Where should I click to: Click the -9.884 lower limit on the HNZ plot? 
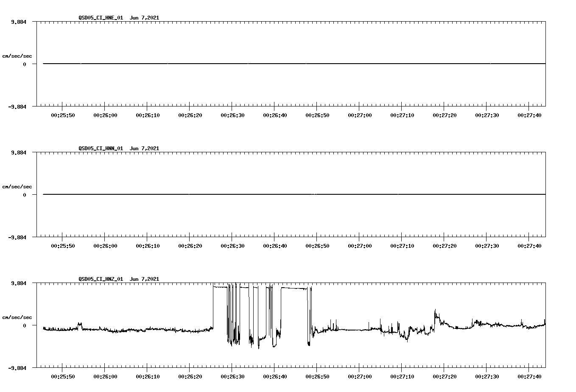click(17, 368)
